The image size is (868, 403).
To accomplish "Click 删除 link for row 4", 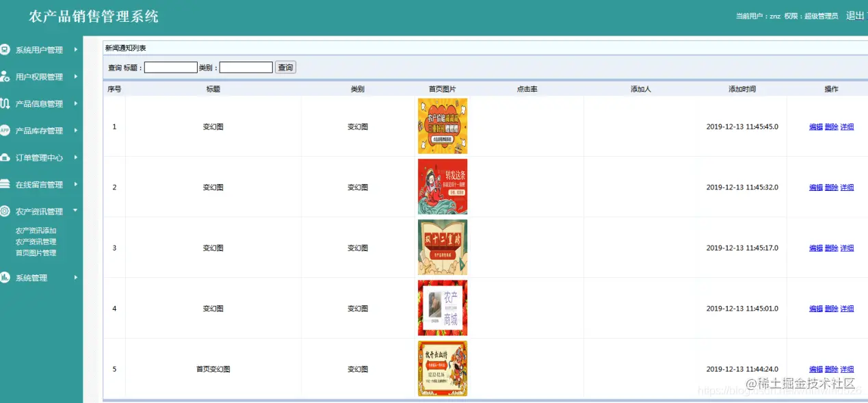I will point(832,309).
